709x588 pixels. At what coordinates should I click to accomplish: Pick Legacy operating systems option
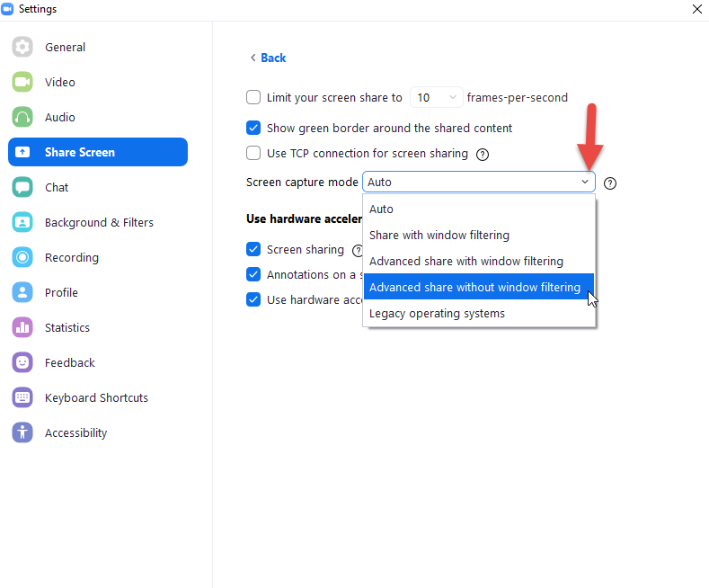[x=478, y=313]
